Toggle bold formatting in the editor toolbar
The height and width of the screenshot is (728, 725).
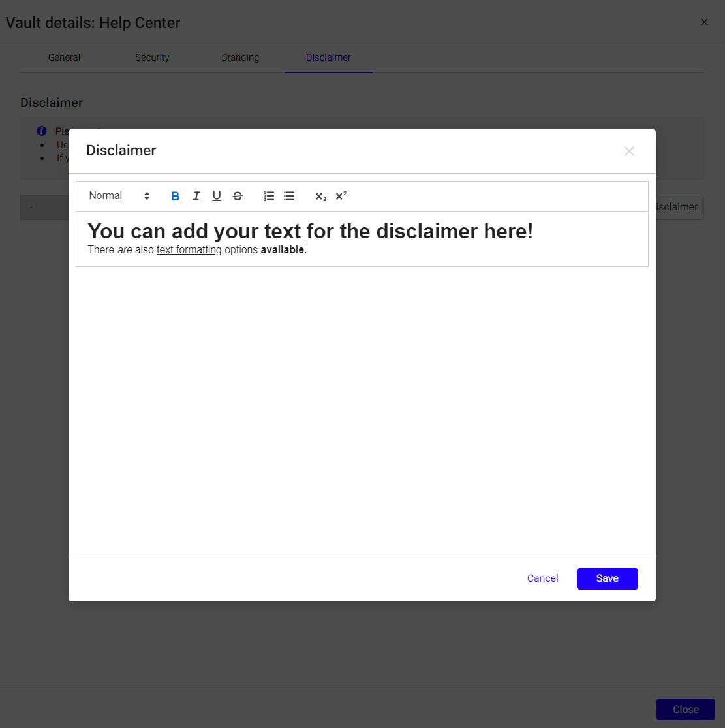click(x=175, y=196)
